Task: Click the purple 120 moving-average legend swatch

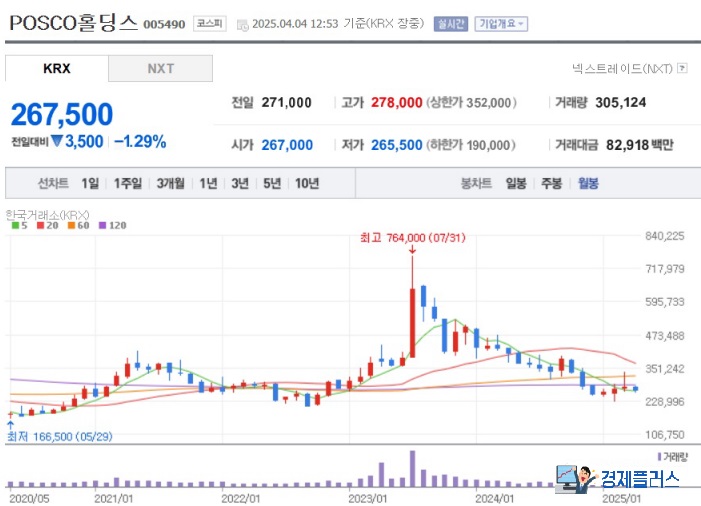Action: tap(102, 225)
